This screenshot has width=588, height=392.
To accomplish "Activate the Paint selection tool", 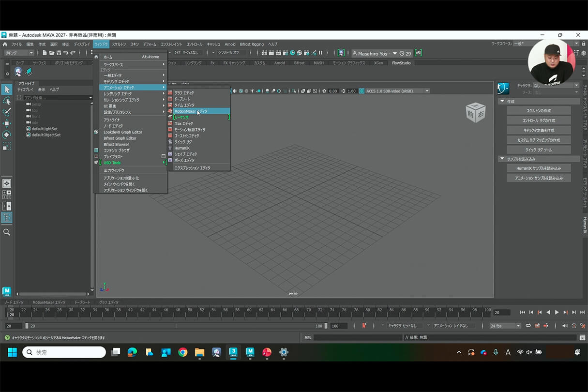I will coord(7,112).
